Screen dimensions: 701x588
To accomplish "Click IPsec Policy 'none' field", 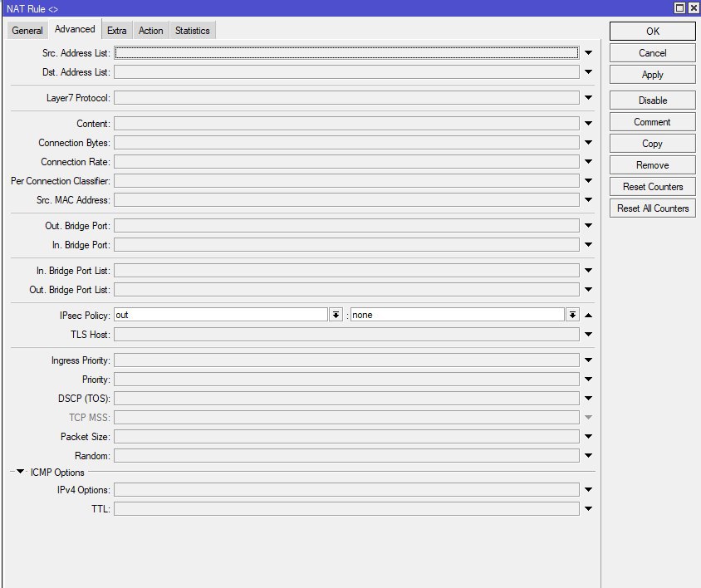I will coord(458,315).
